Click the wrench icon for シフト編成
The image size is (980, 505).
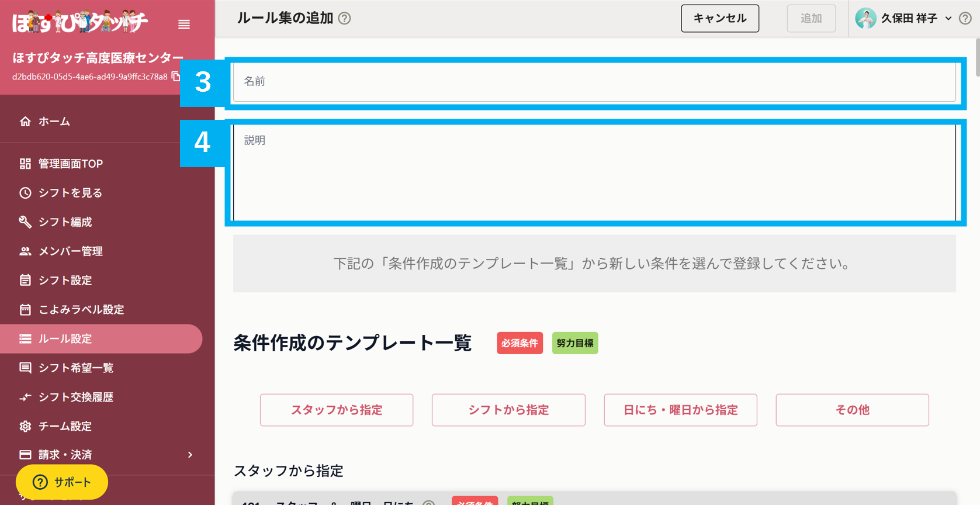click(x=25, y=222)
